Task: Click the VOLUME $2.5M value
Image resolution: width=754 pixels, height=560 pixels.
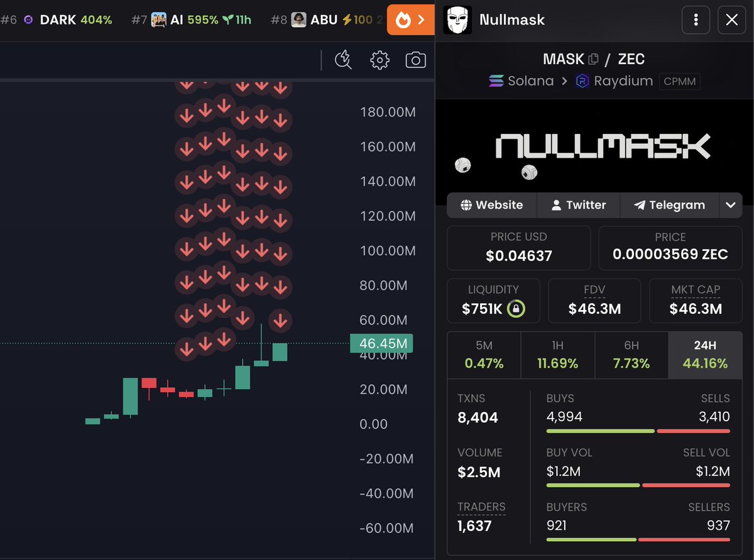Action: click(x=479, y=472)
